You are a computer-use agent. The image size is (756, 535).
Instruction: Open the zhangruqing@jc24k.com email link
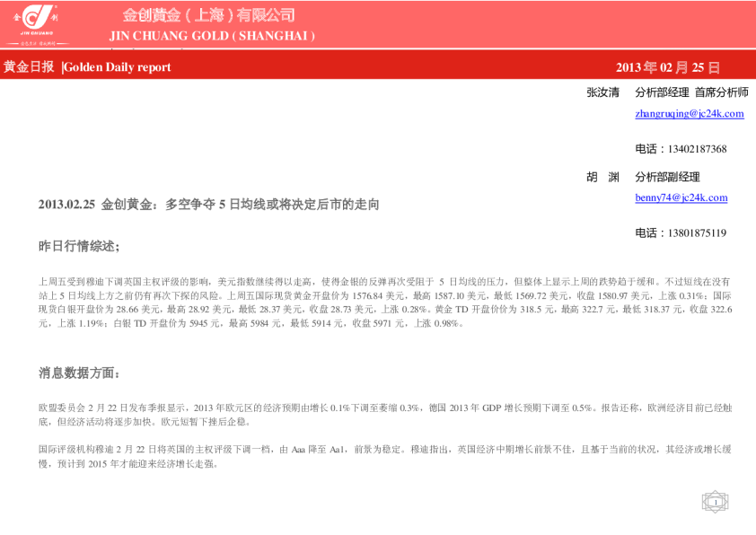click(x=689, y=114)
